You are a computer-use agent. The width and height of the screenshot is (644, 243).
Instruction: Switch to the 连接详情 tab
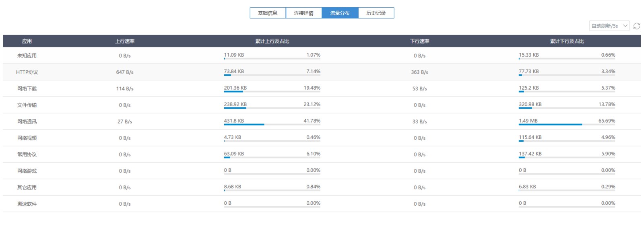[x=303, y=13]
